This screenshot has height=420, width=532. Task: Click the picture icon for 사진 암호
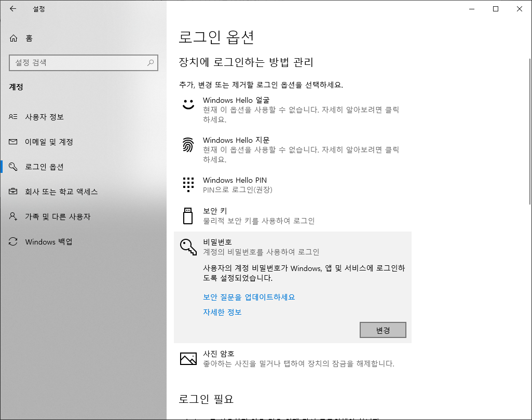188,359
